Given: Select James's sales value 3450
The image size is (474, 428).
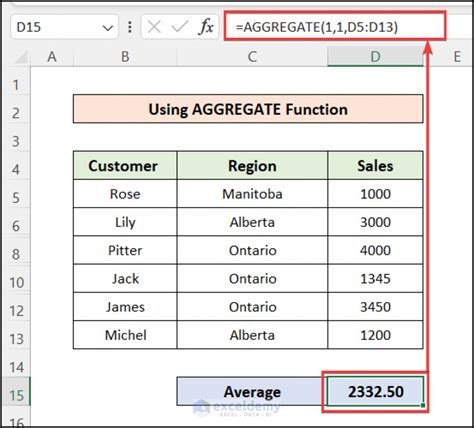Looking at the screenshot, I should click(x=375, y=307).
